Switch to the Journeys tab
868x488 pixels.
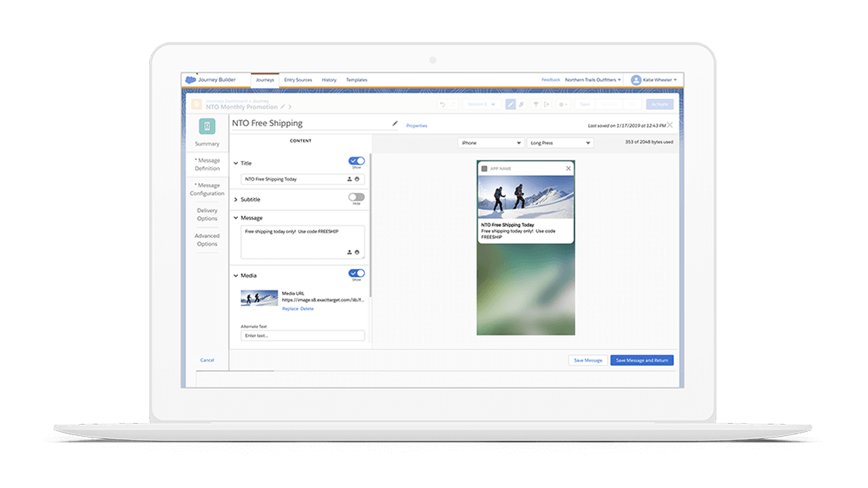tap(265, 80)
